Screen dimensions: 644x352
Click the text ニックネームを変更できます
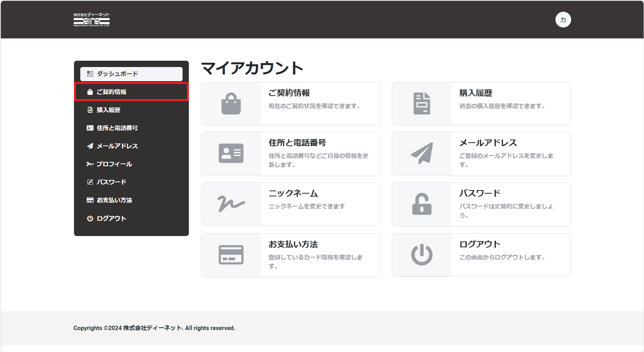pos(307,206)
